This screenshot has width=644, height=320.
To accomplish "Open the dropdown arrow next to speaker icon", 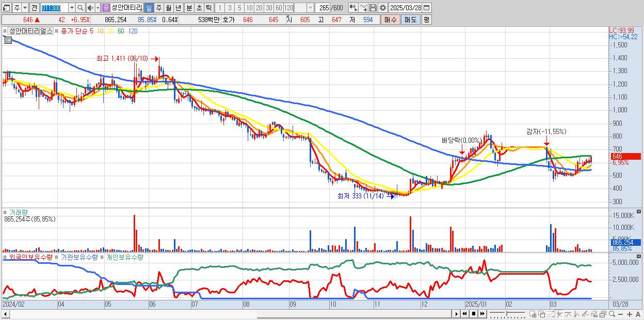I will 98,8.
